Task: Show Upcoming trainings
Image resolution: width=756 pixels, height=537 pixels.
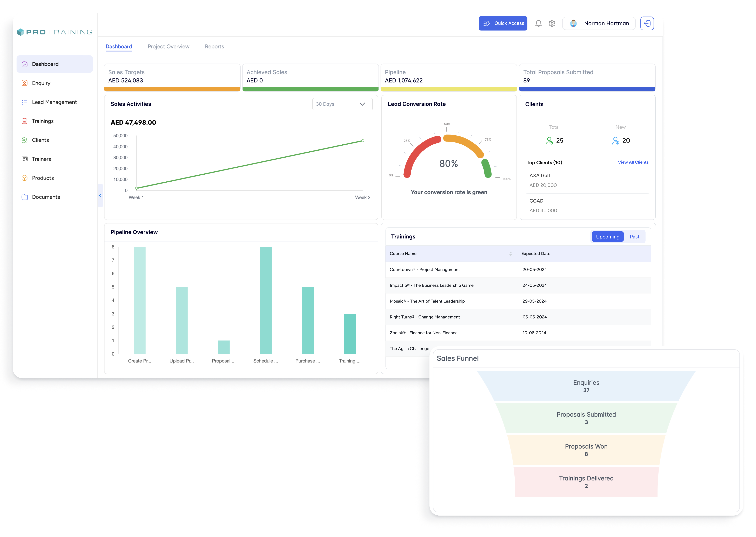Action: click(607, 237)
